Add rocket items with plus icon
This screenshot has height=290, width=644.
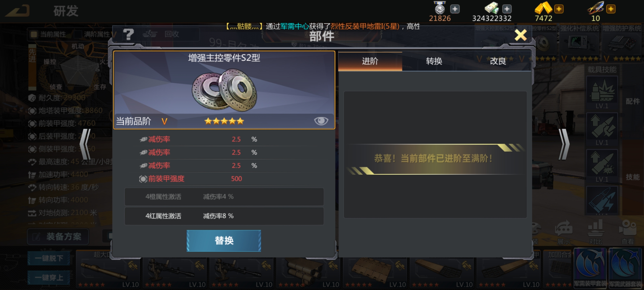click(x=611, y=9)
